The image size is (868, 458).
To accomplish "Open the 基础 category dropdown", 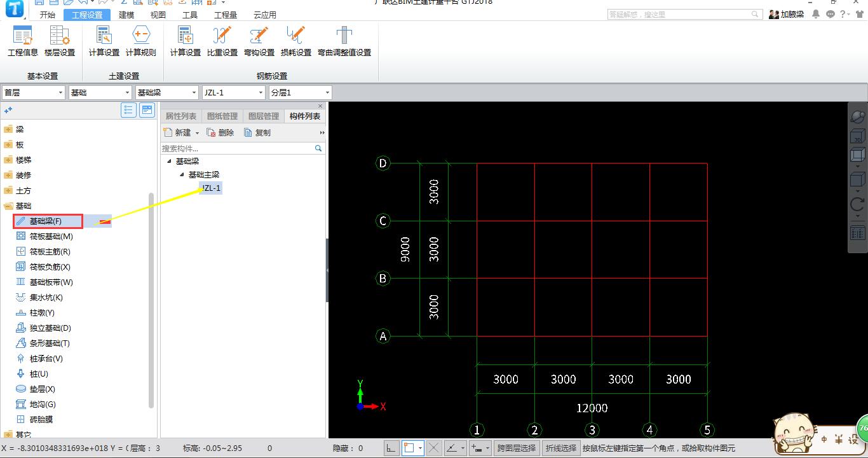I will click(100, 92).
